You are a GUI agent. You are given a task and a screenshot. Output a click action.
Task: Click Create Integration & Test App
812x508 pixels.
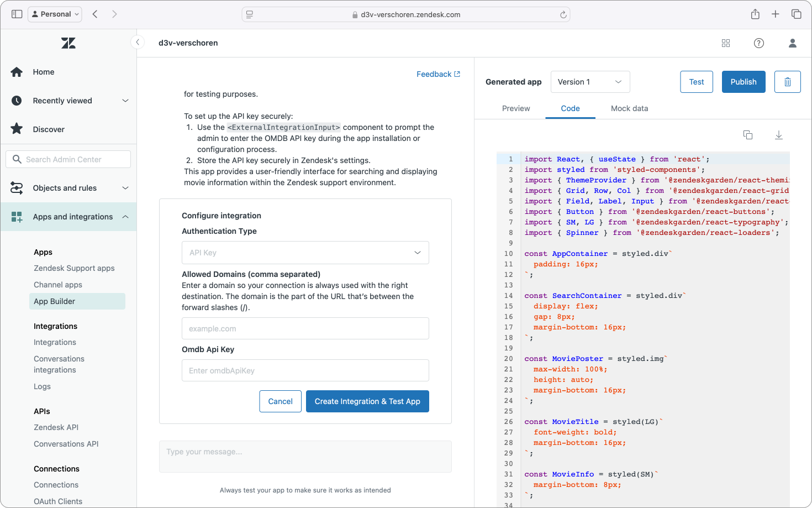[x=367, y=401]
